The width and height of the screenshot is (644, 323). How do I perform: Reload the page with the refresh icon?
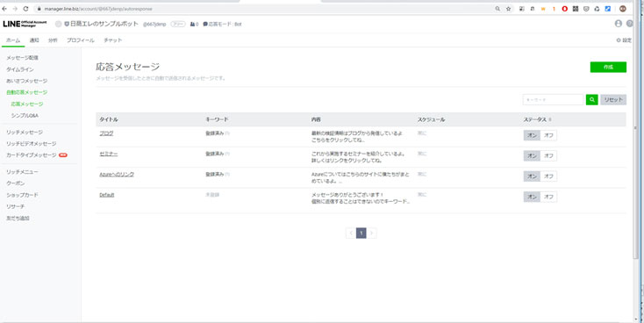tap(25, 9)
